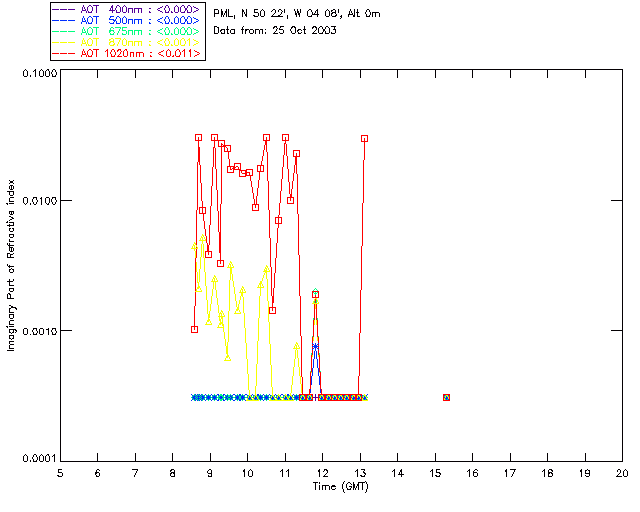Image resolution: width=640 pixels, height=512 pixels.
Task: Click the red square atop the 11.8 GMT spike
Action: 315,294
